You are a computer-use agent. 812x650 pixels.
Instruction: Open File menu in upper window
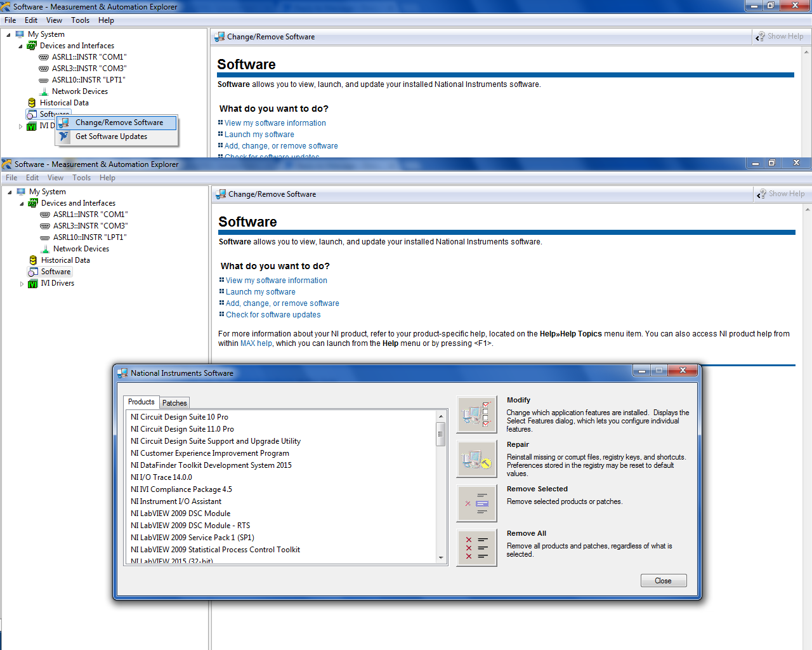pyautogui.click(x=10, y=20)
